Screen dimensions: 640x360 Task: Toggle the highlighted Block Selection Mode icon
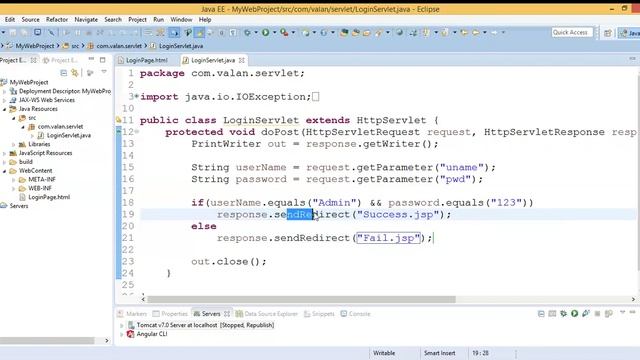(174, 32)
